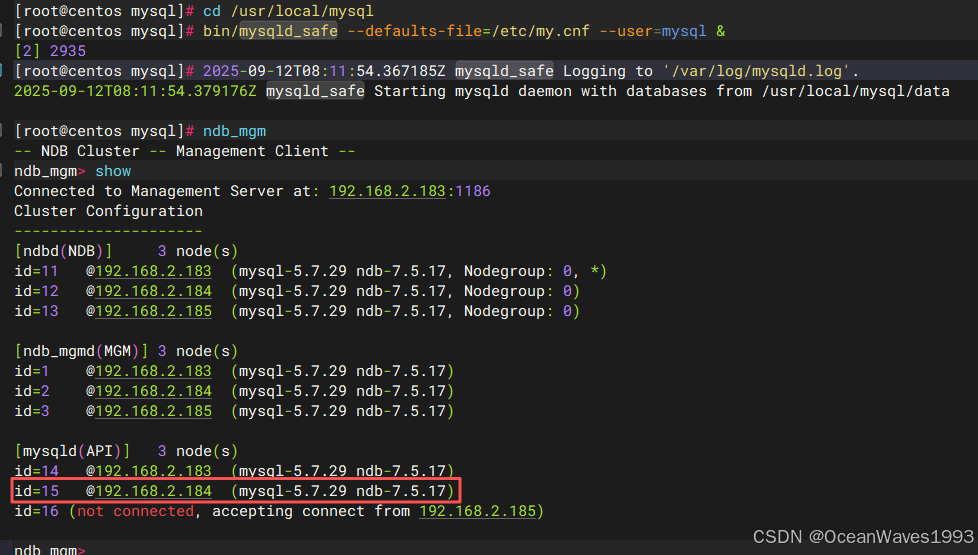Click the 'NDB Cluster -- Management Client' line
978x555 pixels.
click(185, 151)
